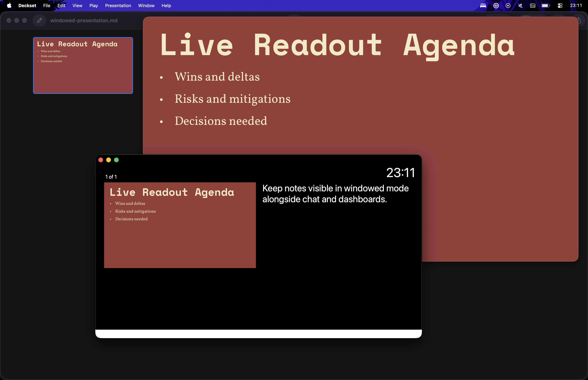Open the battery status icon

545,5
